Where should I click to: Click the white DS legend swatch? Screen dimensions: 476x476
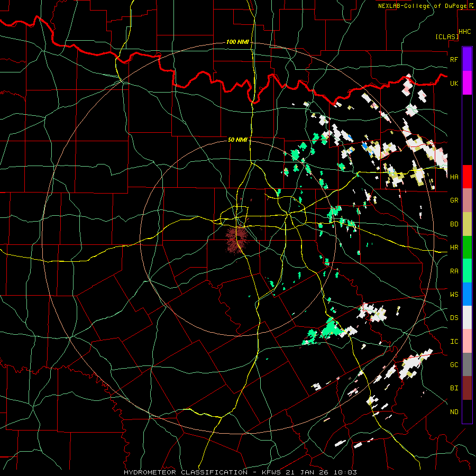[467, 317]
